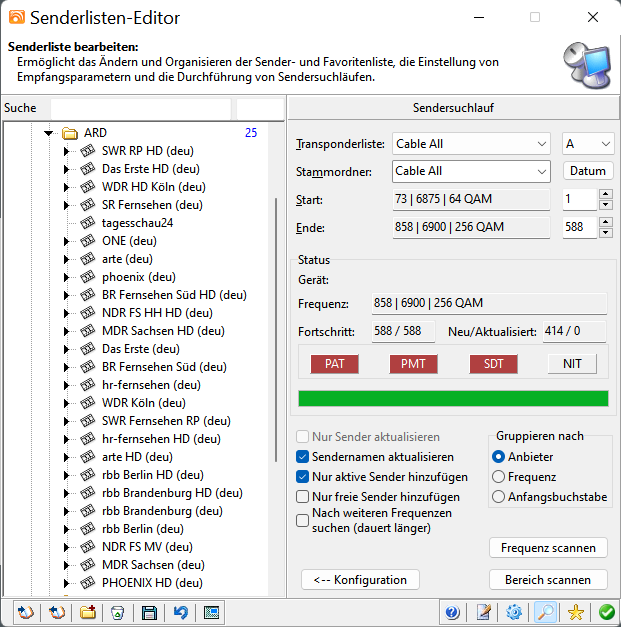621x627 pixels.
Task: Click the recycle bin delete icon
Action: click(x=118, y=612)
